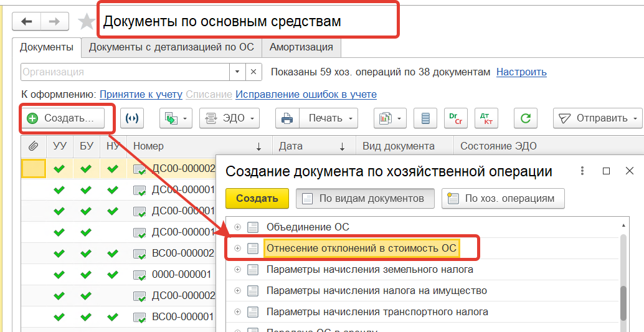Open Исправление ошибок в учете link
644x332 pixels.
(306, 95)
